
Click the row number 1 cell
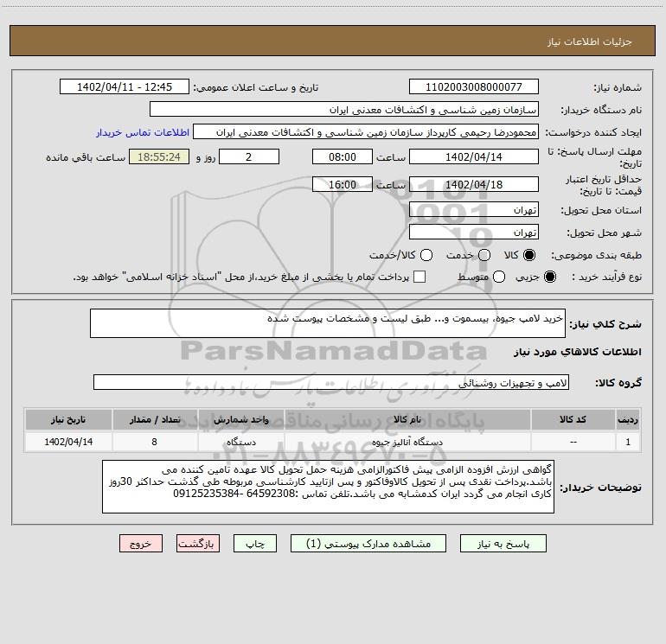click(x=628, y=442)
